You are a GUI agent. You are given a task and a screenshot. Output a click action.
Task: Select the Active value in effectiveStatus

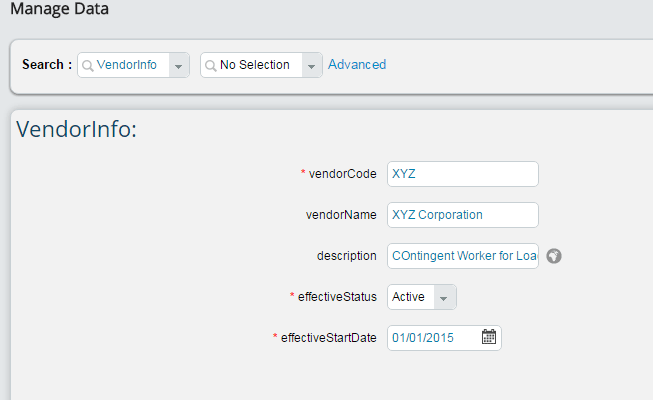(409, 297)
